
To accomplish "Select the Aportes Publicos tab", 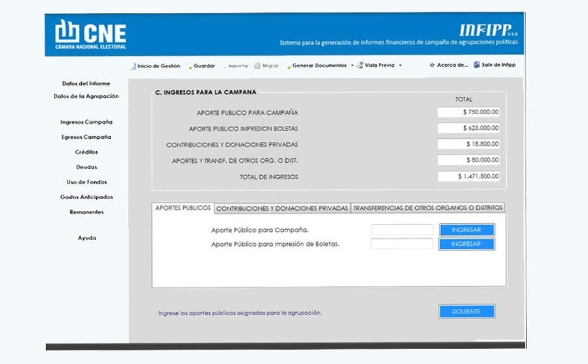I will tap(183, 208).
